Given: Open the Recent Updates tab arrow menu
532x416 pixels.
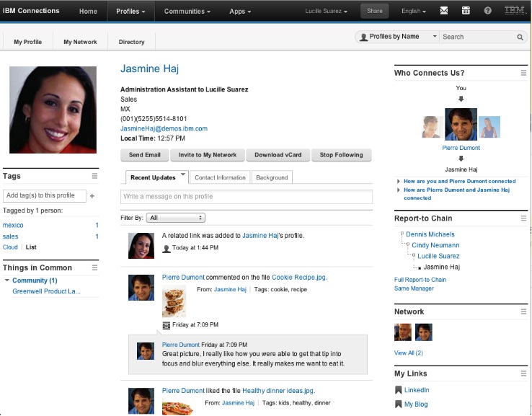Looking at the screenshot, I should 183,174.
